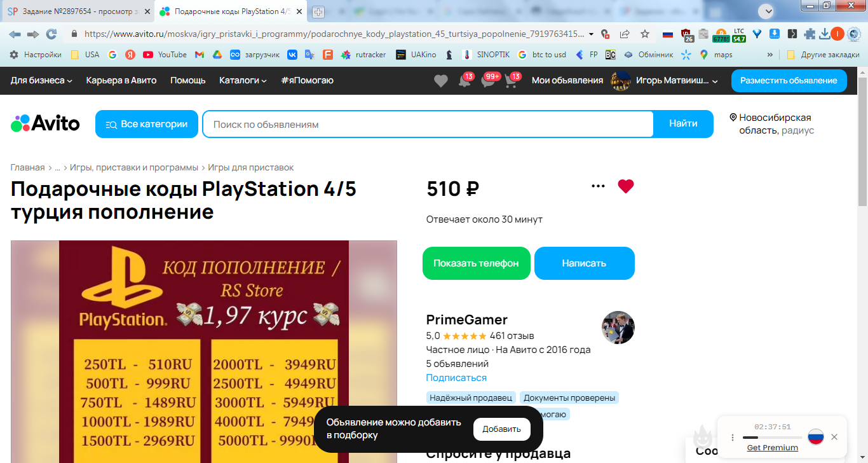Open the LTC price extension icon
Screen dimensions: 868x463
739,34
